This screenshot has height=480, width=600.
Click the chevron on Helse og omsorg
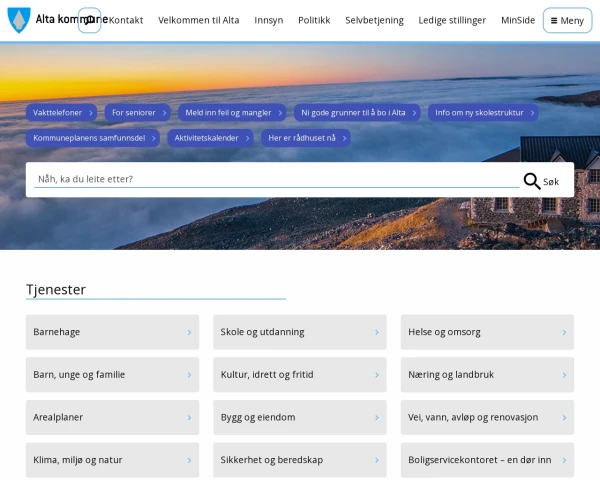pyautogui.click(x=564, y=332)
